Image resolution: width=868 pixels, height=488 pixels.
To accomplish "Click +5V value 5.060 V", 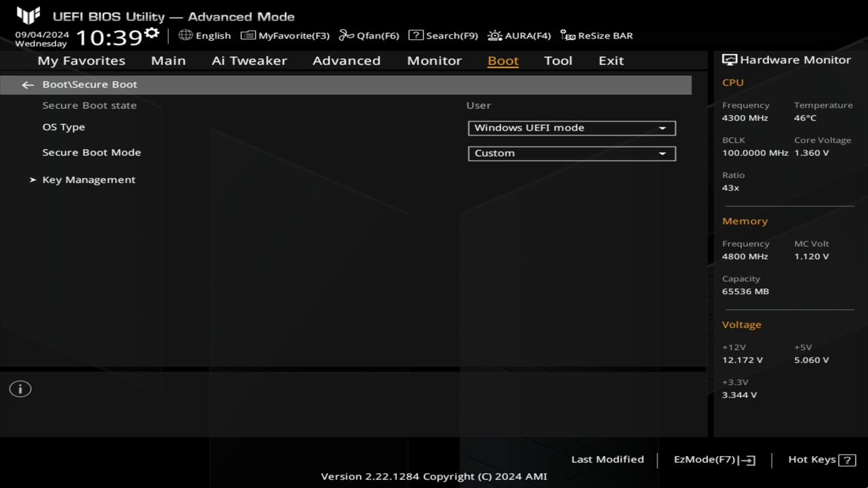I will (x=812, y=361).
